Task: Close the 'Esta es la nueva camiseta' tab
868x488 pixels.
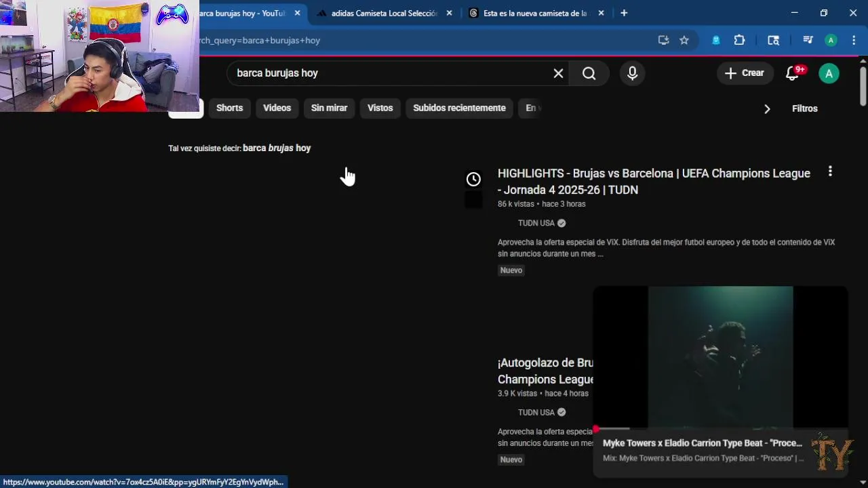Action: click(x=601, y=13)
